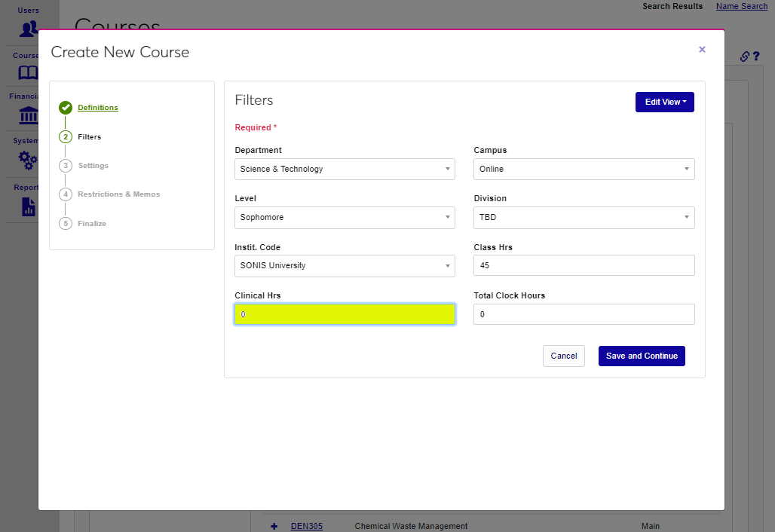Click the System gears icon
Viewport: 775px width, 532px height.
click(x=28, y=160)
